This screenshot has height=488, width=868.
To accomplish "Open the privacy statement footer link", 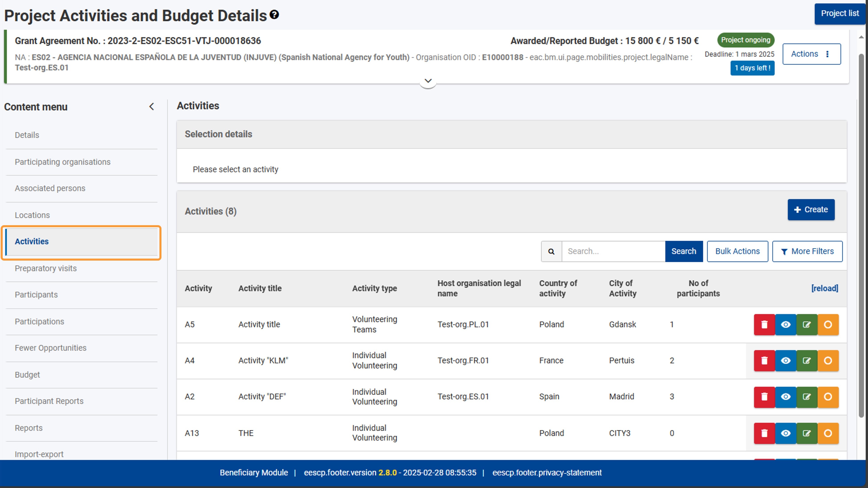I will [x=547, y=472].
